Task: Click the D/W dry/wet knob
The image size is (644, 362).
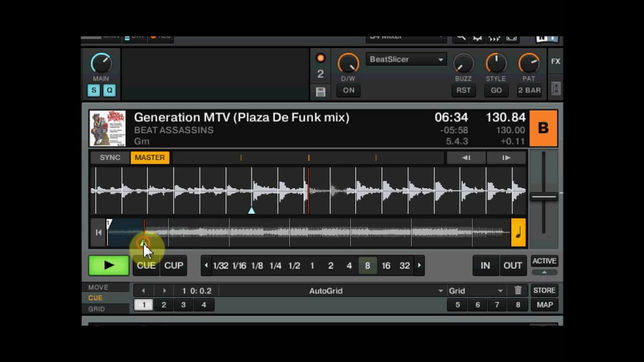Action: click(x=348, y=63)
